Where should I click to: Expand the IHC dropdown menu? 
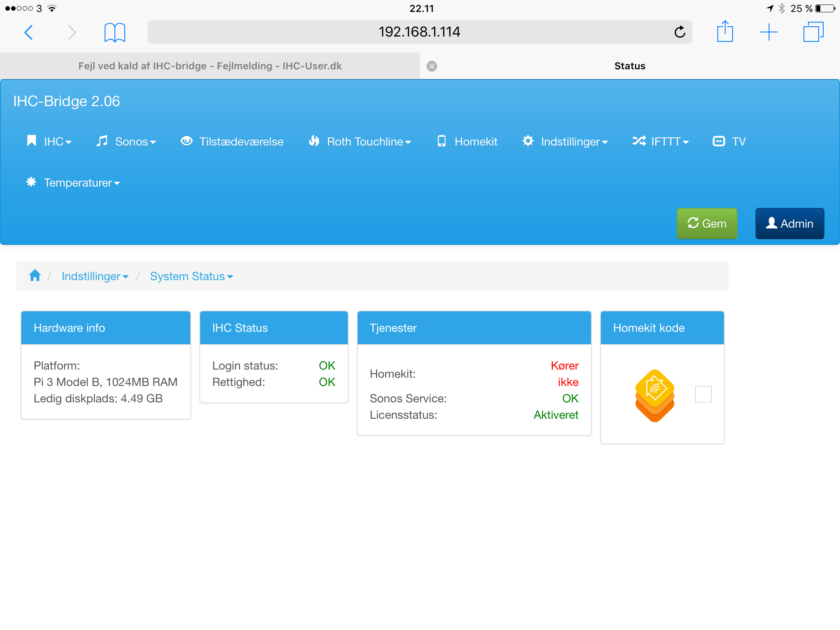50,142
